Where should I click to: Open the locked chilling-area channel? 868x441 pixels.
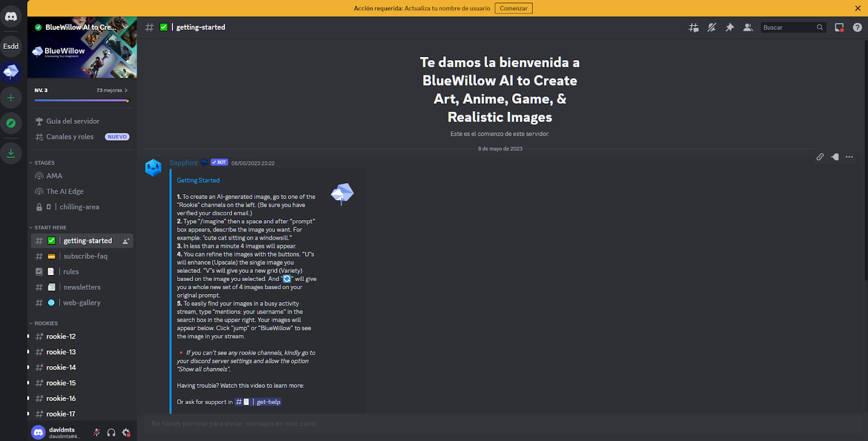click(82, 207)
